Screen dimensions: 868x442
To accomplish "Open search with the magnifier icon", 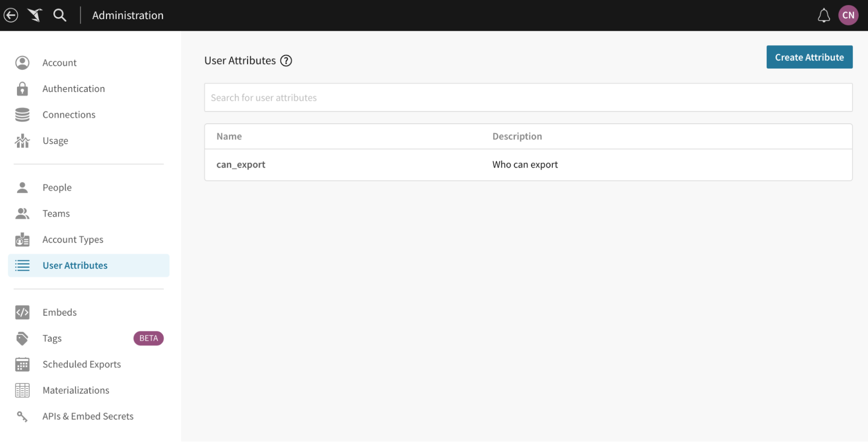I will (60, 15).
